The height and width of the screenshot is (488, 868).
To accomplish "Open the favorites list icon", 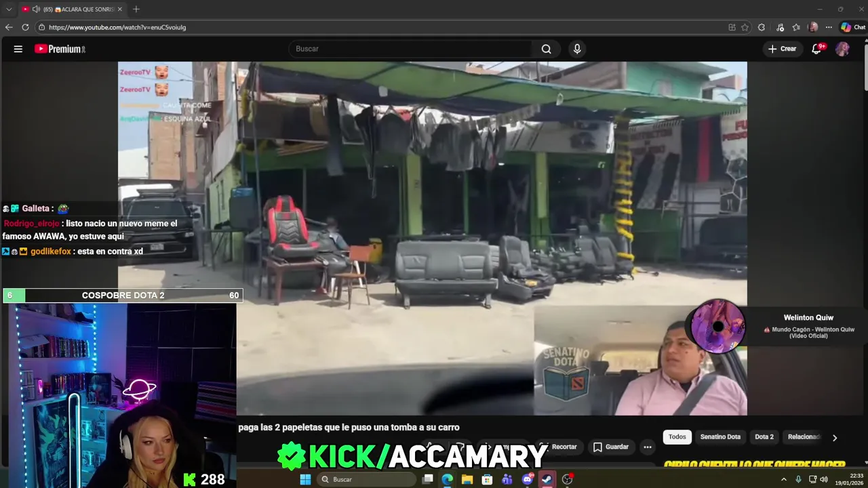I will pyautogui.click(x=796, y=27).
